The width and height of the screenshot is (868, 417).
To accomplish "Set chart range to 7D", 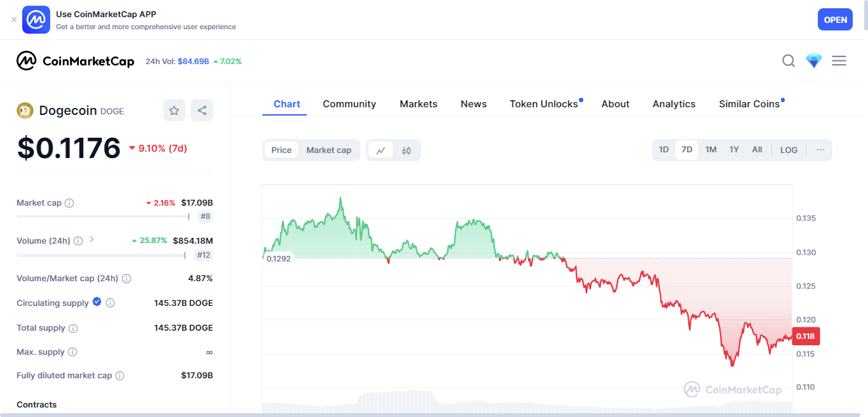I will pos(687,150).
